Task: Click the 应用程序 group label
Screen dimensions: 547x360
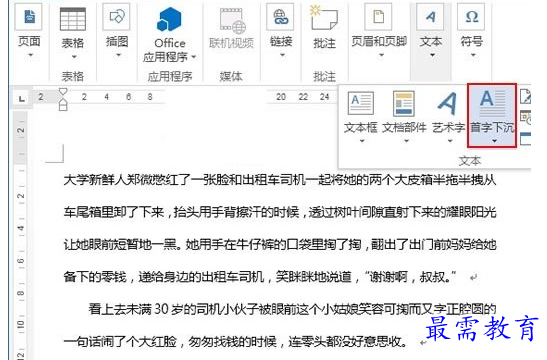Action: (x=170, y=76)
